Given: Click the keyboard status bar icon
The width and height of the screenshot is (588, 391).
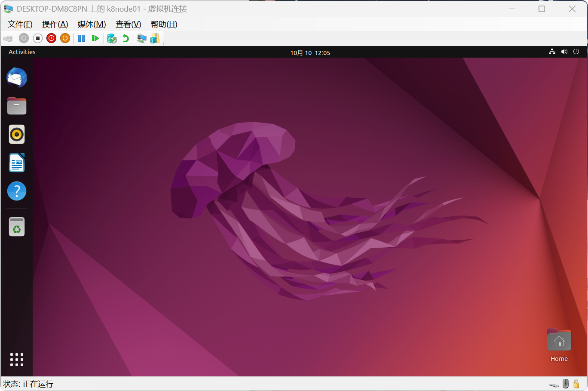Looking at the screenshot, I should (x=554, y=384).
